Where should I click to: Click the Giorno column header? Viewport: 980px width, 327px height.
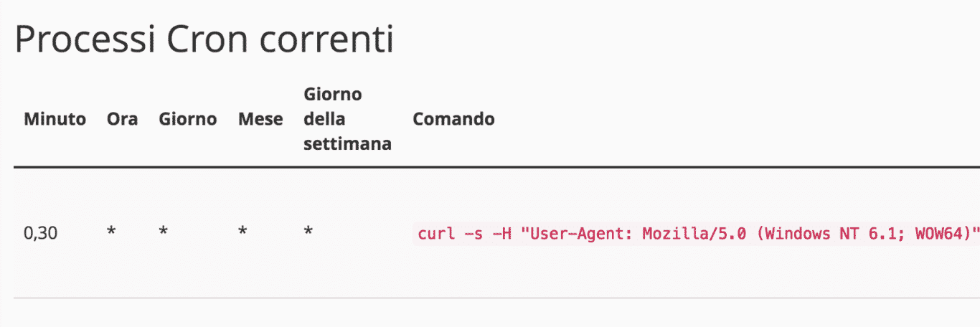pyautogui.click(x=187, y=119)
